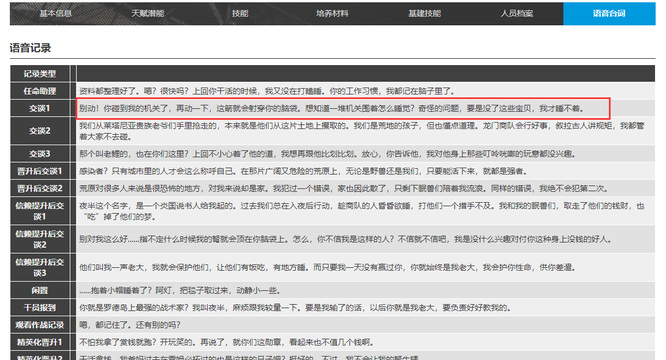Select the 任命助理 row label
This screenshot has width=666, height=360.
(40, 91)
